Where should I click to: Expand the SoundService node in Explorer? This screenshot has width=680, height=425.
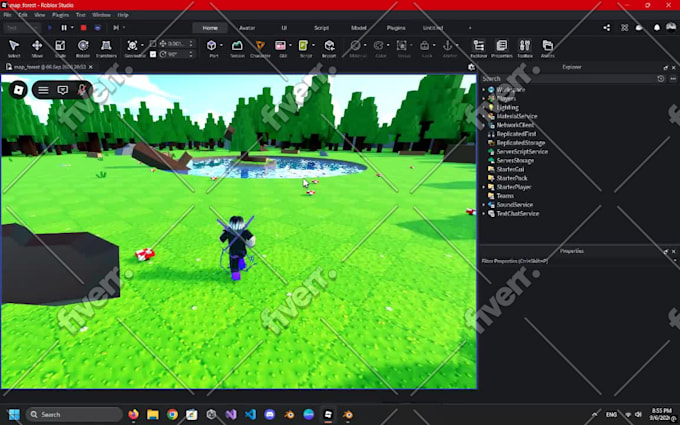pyautogui.click(x=484, y=205)
